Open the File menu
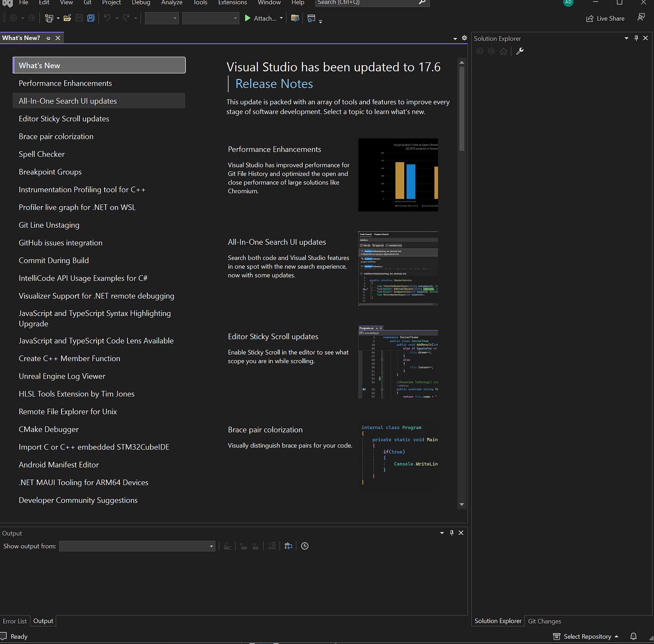654x644 pixels. (24, 2)
